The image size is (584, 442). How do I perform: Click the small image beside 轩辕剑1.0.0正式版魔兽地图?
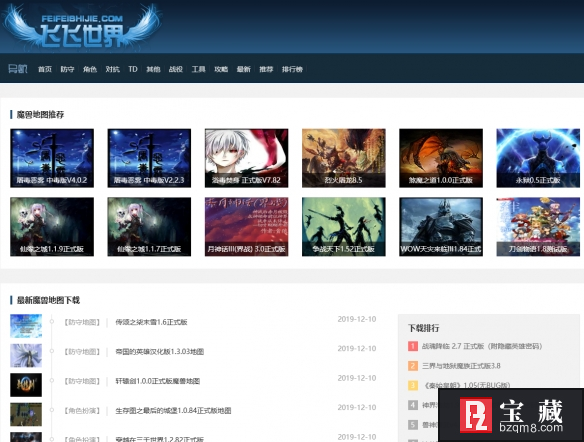tap(26, 385)
